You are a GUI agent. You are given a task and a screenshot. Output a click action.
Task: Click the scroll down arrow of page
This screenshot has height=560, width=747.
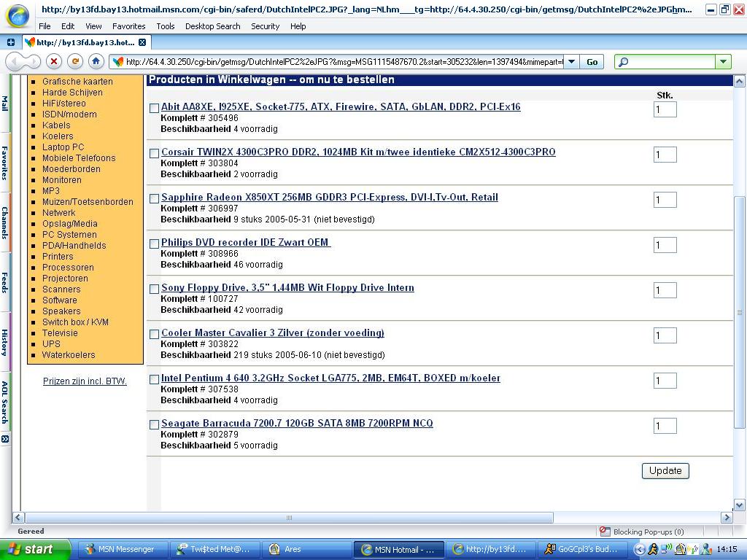click(740, 505)
